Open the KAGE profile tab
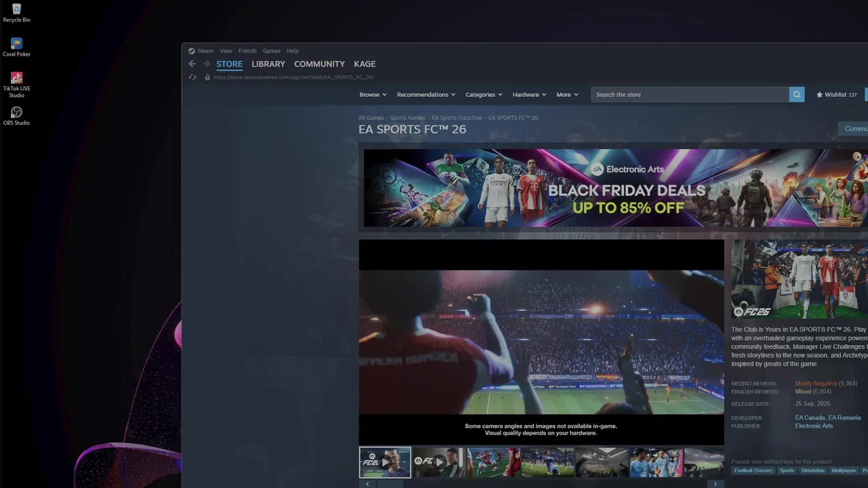 tap(365, 64)
